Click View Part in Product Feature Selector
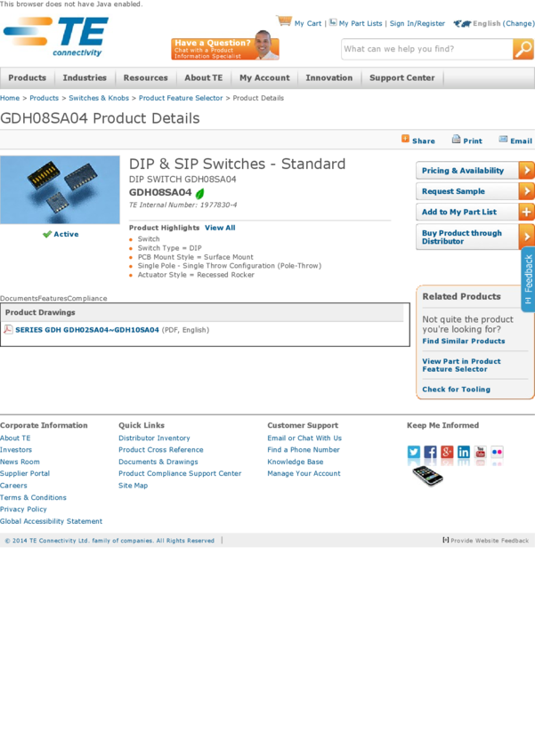 click(461, 365)
